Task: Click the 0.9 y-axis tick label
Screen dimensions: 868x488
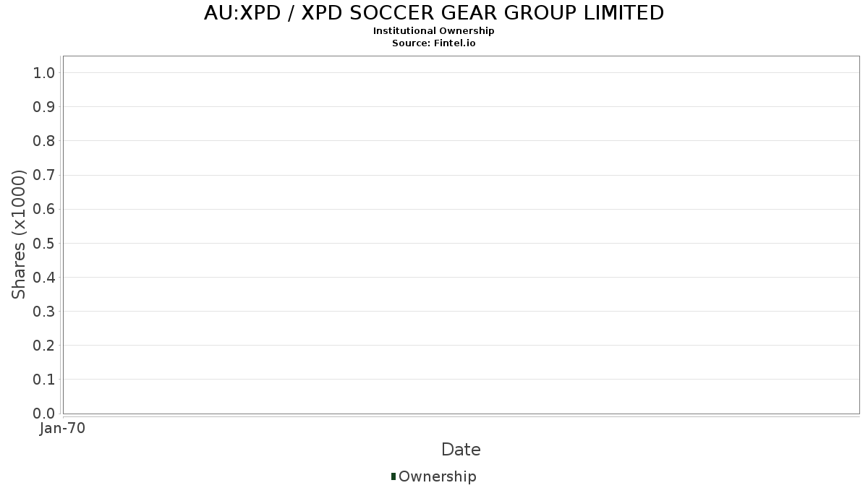Action: (x=44, y=107)
